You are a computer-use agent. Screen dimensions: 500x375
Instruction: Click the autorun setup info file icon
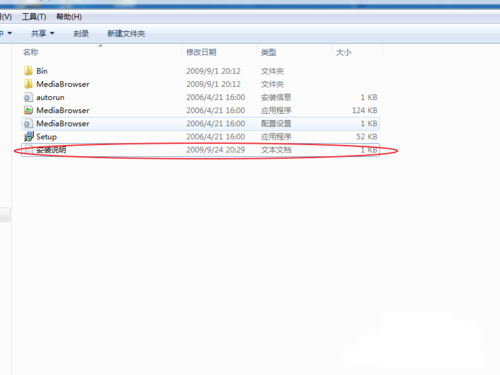tap(28, 97)
